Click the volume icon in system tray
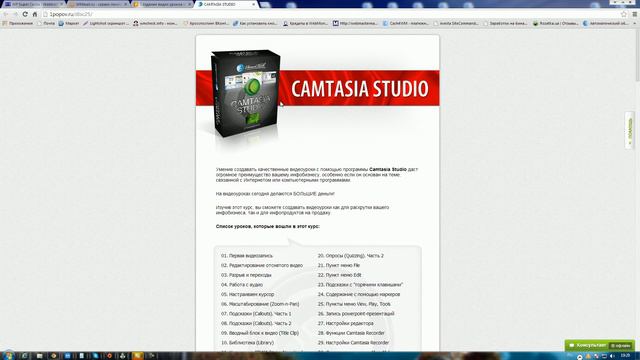 point(612,356)
